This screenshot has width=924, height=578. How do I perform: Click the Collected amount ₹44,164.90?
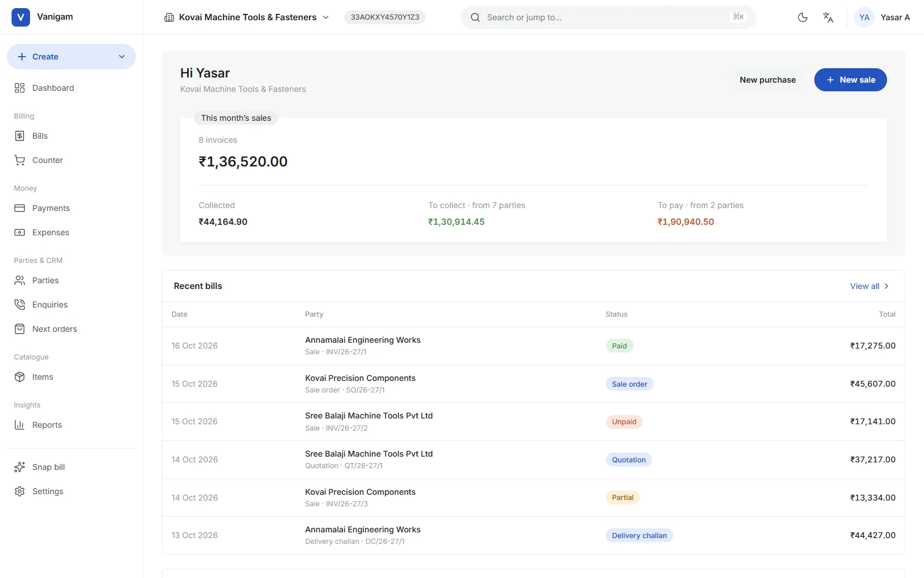coord(223,222)
